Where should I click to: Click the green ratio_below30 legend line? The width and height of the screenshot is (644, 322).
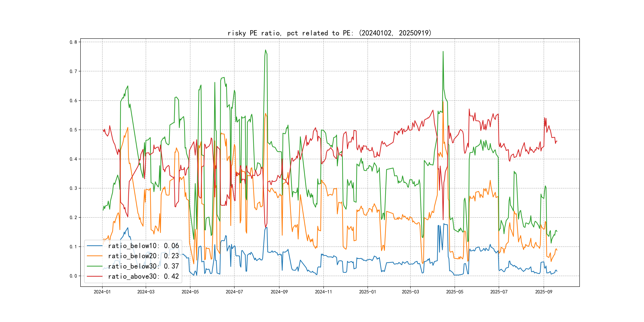(x=94, y=266)
